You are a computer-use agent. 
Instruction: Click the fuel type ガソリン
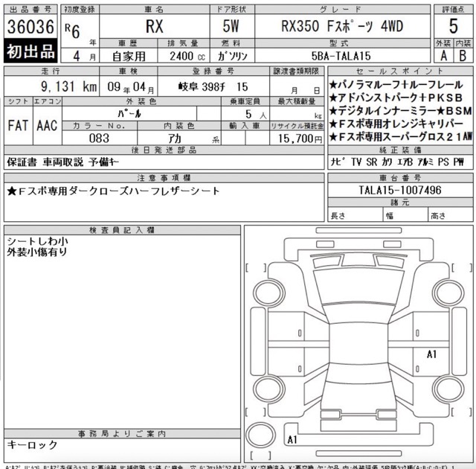233,56
